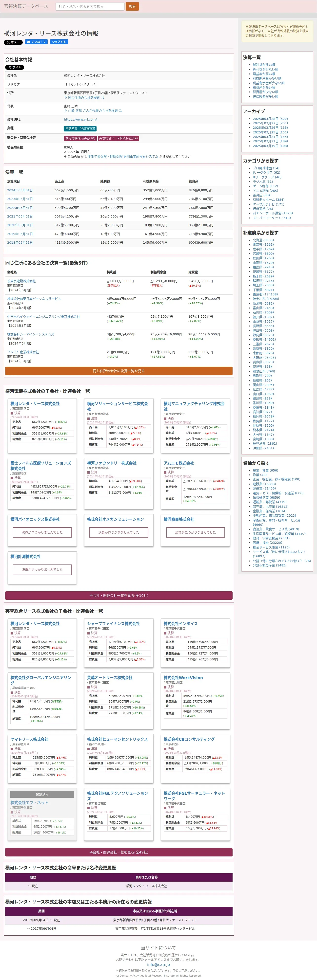Open archive 2025年03月19日 (108) link
Screen dimensions: 317x980
click(x=270, y=146)
